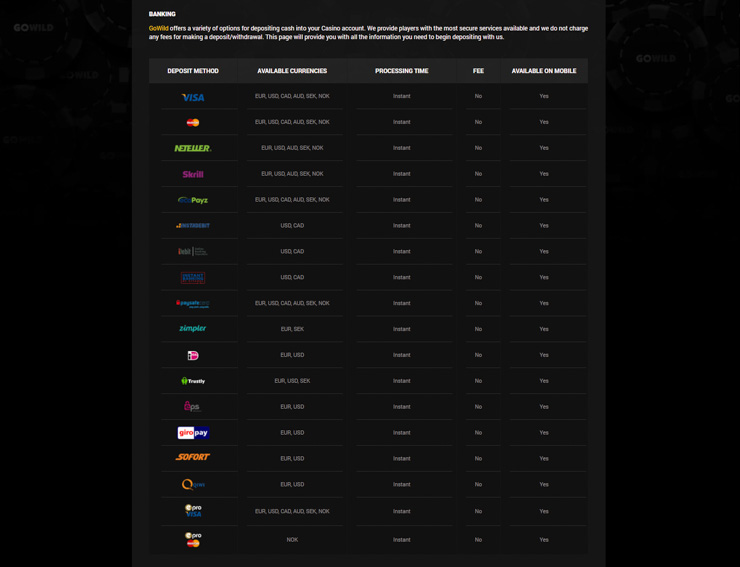Open the GoWild link in the intro text

[x=159, y=28]
